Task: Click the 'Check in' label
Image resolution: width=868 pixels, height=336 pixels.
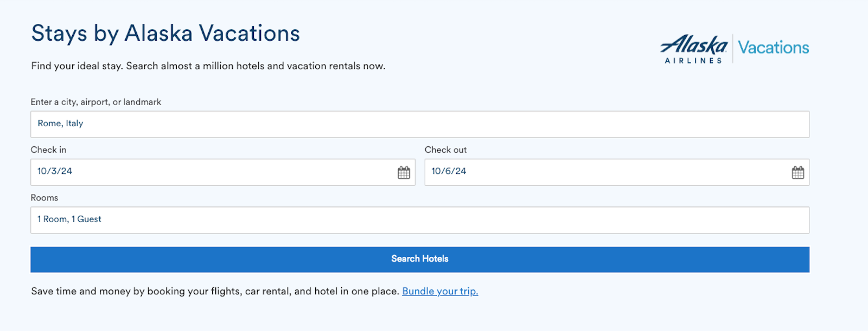Action: pyautogui.click(x=48, y=150)
